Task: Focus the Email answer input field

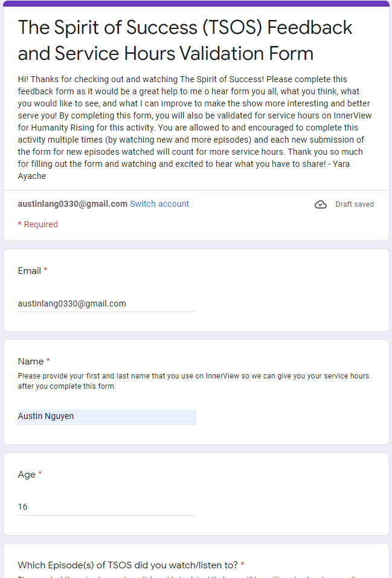Action: 107,304
